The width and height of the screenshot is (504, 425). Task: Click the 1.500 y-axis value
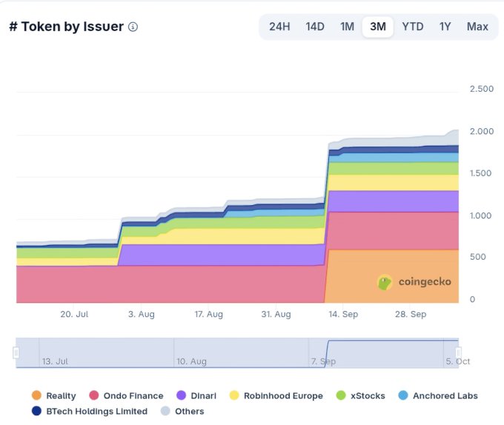(480, 173)
